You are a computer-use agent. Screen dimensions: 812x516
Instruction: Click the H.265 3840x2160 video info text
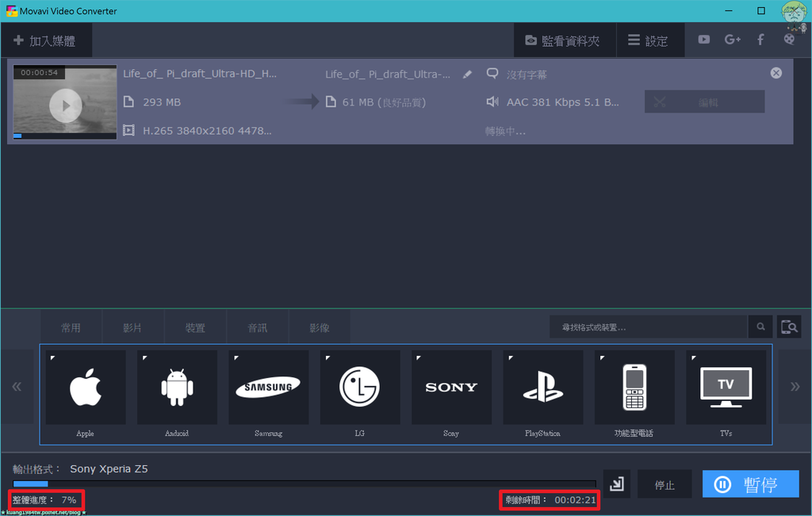coord(207,131)
